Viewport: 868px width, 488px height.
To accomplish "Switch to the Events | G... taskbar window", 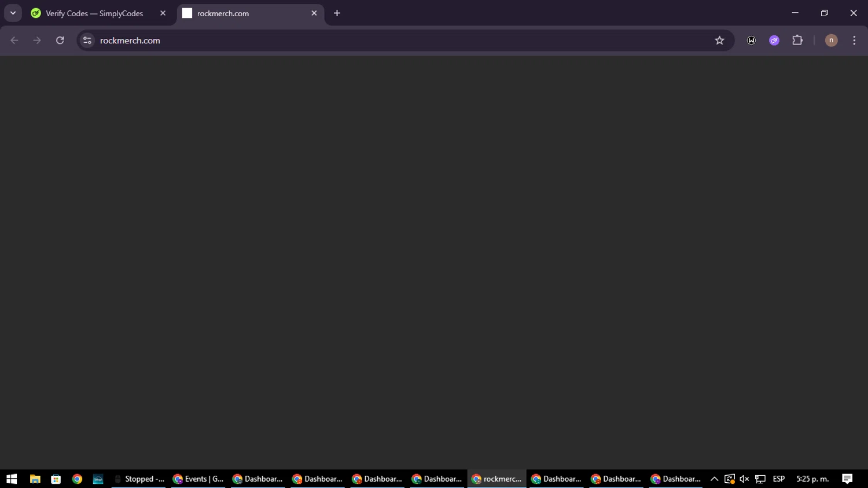I will [x=198, y=479].
